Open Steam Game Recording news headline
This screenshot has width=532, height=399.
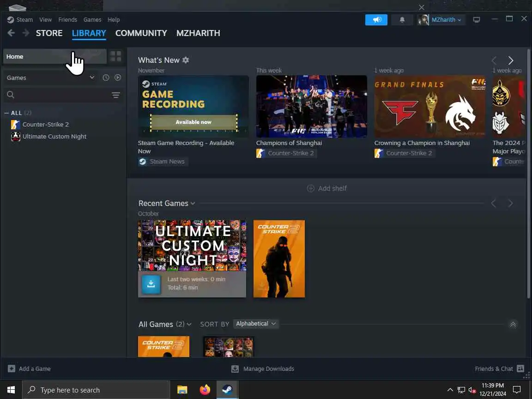point(186,147)
